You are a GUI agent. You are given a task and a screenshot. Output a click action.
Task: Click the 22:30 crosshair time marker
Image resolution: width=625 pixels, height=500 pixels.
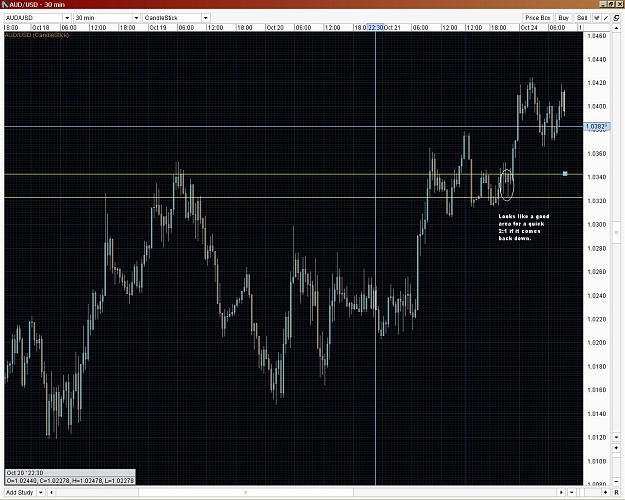point(375,28)
